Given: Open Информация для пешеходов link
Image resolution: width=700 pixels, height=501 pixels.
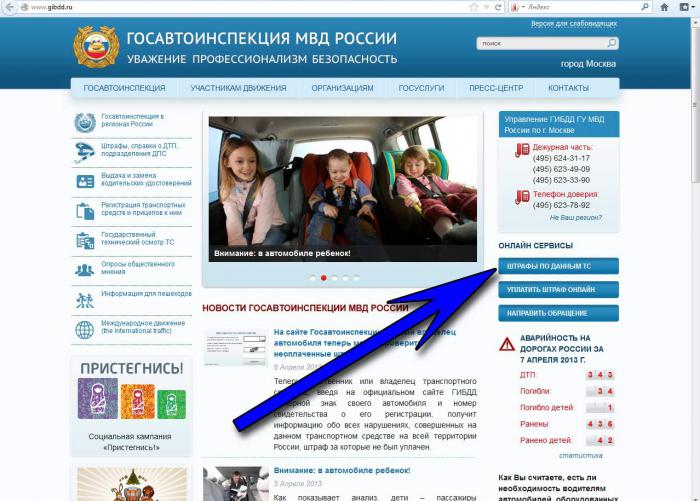Looking at the screenshot, I should pos(146,293).
